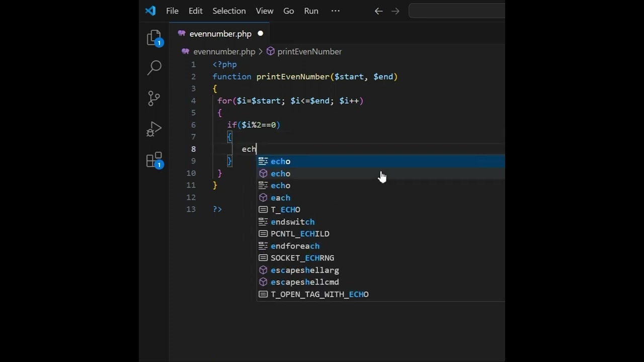This screenshot has width=644, height=362.
Task: Select the first highlighted echo suggestion
Action: 381,161
